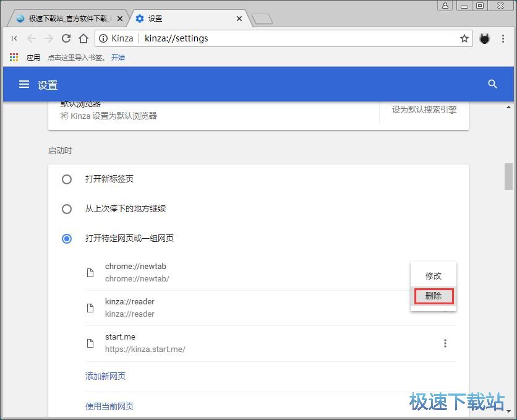Image resolution: width=517 pixels, height=420 pixels.
Task: Go back with the back arrow
Action: tap(32, 38)
